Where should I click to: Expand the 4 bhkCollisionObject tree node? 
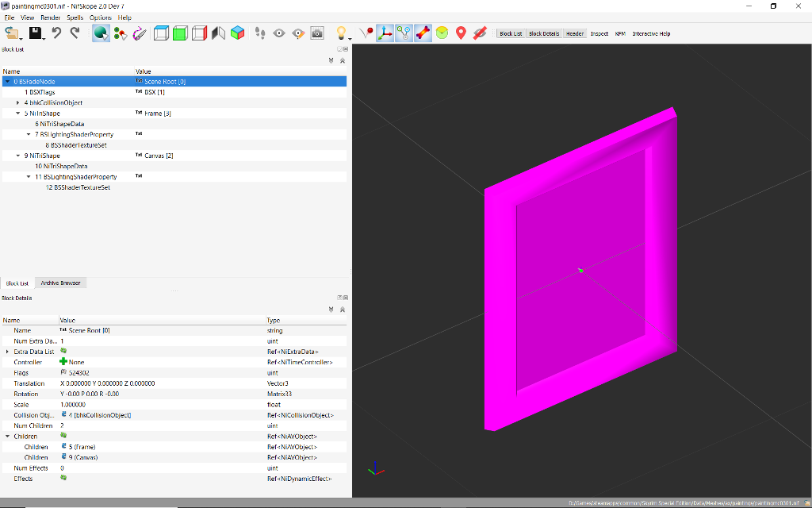(18, 102)
